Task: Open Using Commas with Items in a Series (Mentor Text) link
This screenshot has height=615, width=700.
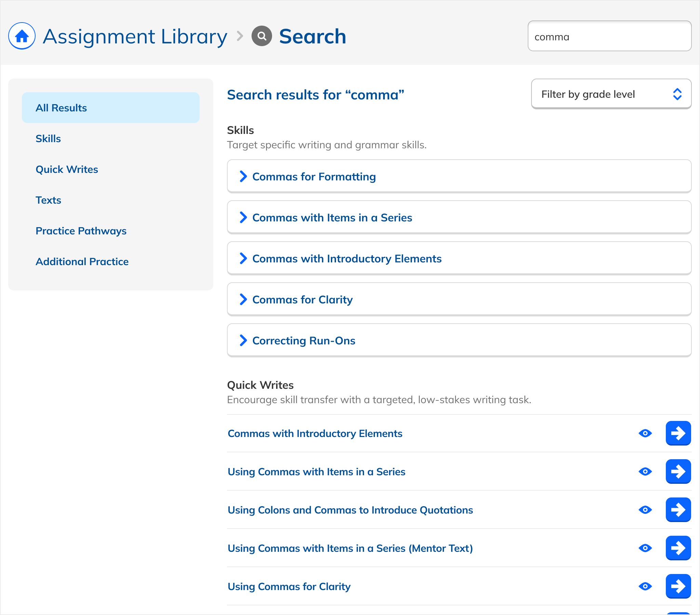Action: (x=350, y=548)
